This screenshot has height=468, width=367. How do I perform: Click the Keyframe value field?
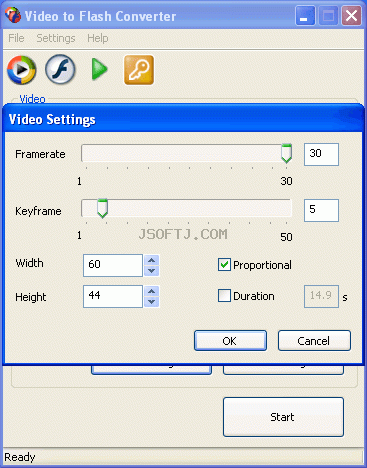321,210
